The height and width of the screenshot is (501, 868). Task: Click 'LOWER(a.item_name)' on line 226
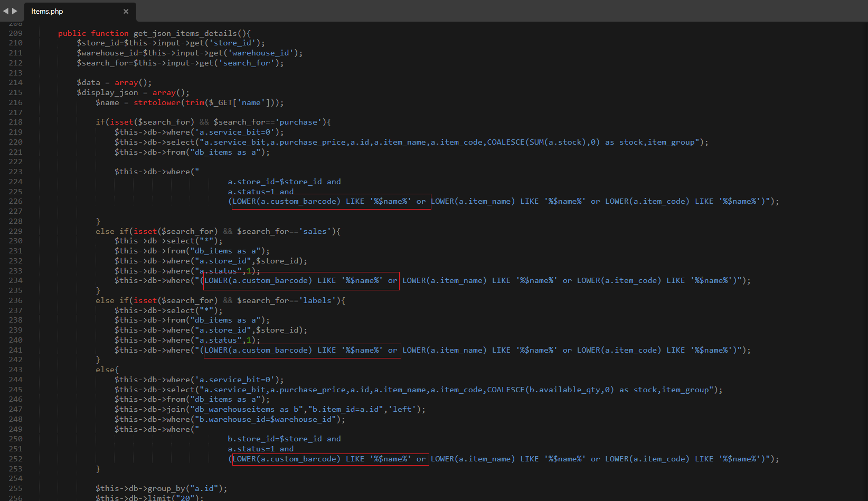point(473,201)
